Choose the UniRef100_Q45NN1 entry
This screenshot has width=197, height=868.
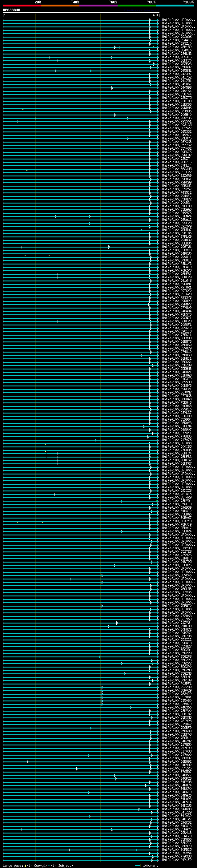click(177, 71)
